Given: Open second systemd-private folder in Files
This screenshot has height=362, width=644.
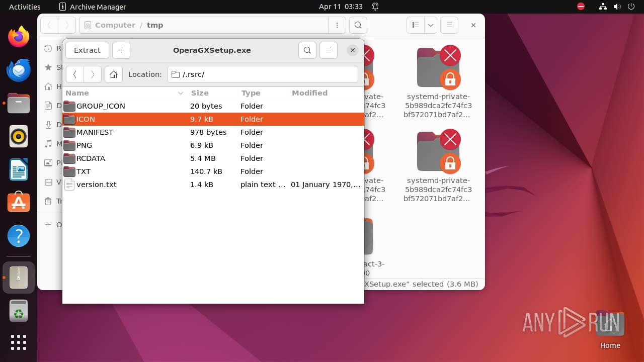Looking at the screenshot, I should coord(438,167).
